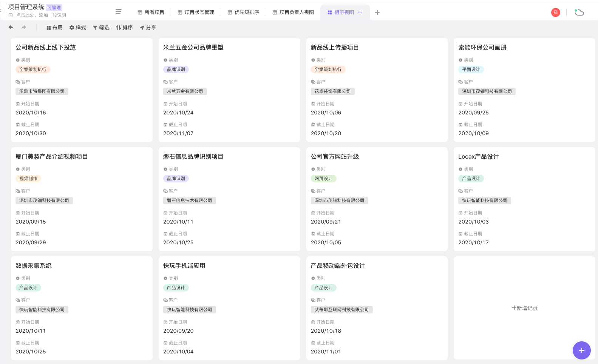Click the description text 点击此处，添加一段说明
The image size is (598, 364).
click(41, 15)
